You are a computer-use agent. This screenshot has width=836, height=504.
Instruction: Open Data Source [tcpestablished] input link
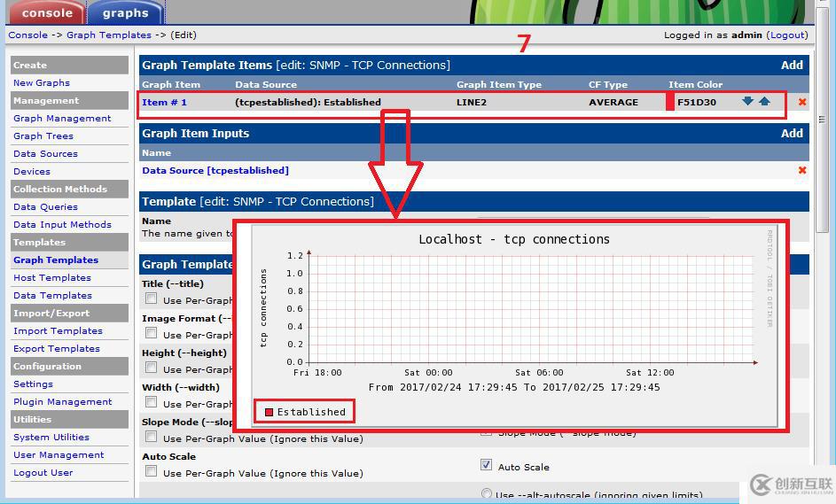(215, 170)
